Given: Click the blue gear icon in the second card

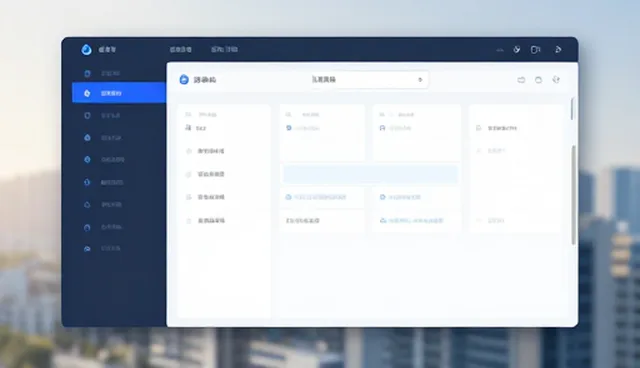Looking at the screenshot, I should click(x=289, y=128).
